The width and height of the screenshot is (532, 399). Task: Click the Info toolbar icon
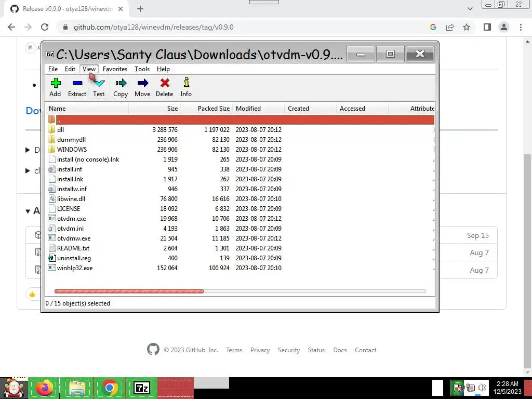187,83
